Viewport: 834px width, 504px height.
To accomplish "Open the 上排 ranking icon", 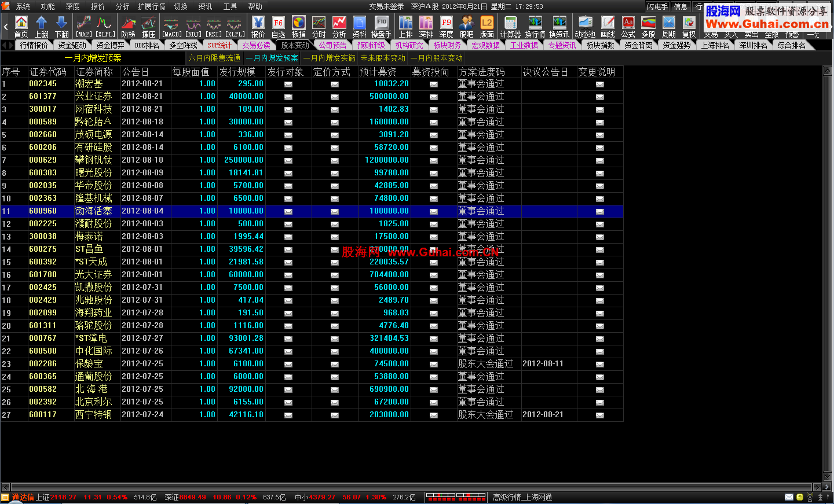I will tap(406, 27).
